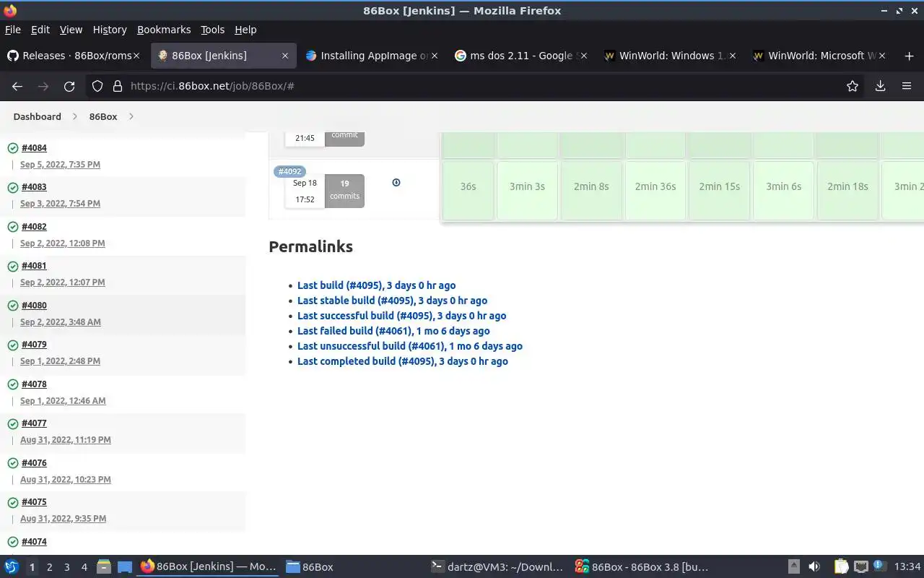Reload the Jenkins page

(x=69, y=86)
